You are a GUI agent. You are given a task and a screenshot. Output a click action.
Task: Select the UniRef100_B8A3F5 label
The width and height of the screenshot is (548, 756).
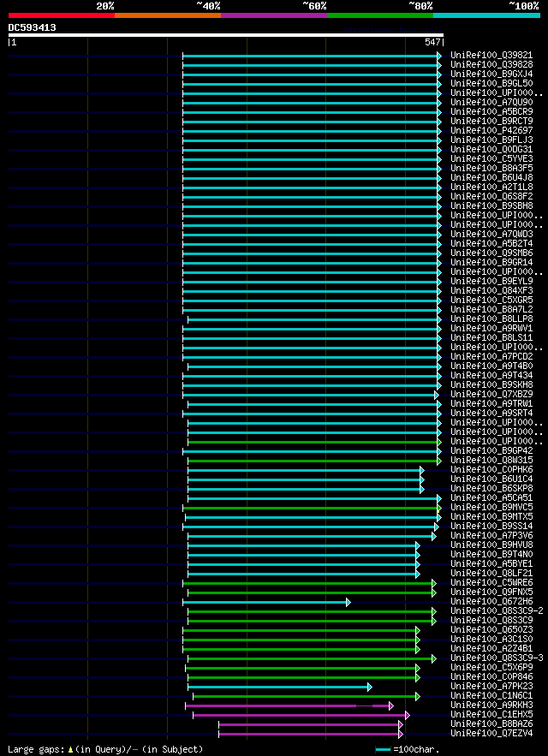[491, 169]
